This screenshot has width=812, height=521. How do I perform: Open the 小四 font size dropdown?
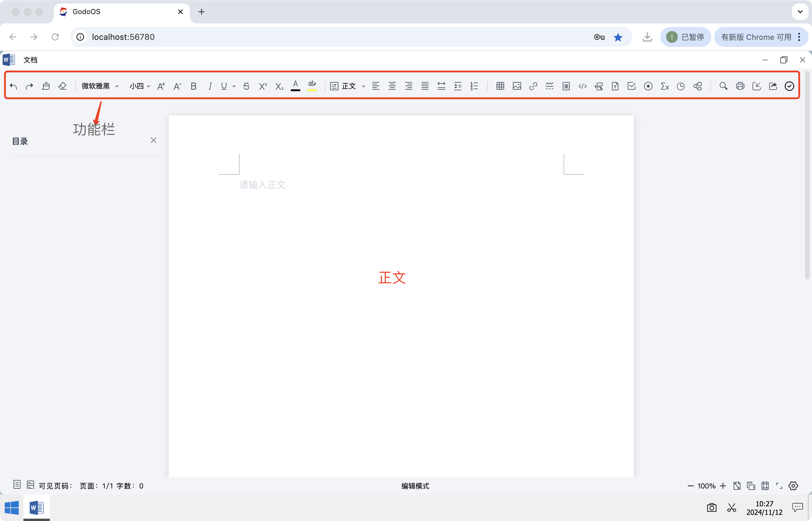coord(140,86)
